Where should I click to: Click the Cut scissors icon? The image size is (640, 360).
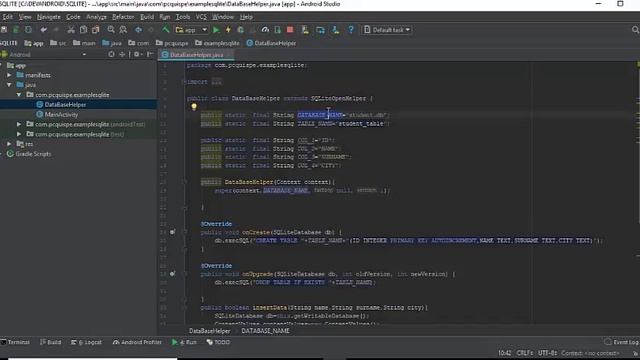pos(71,30)
